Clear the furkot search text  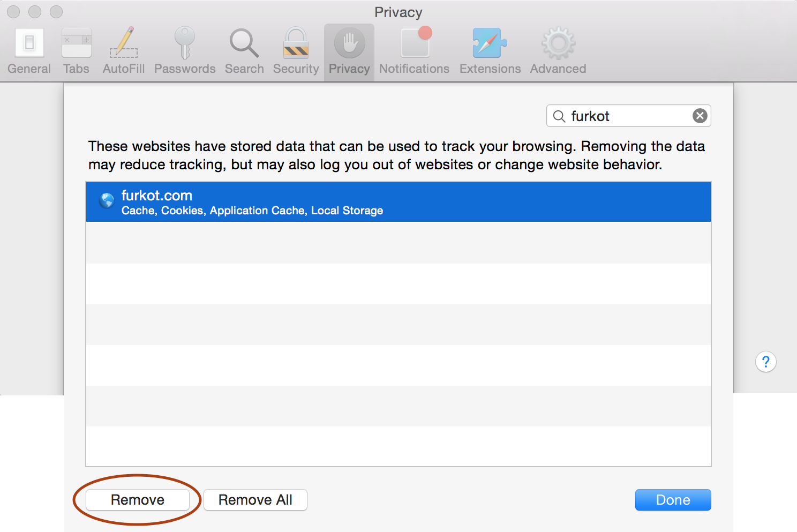(700, 116)
